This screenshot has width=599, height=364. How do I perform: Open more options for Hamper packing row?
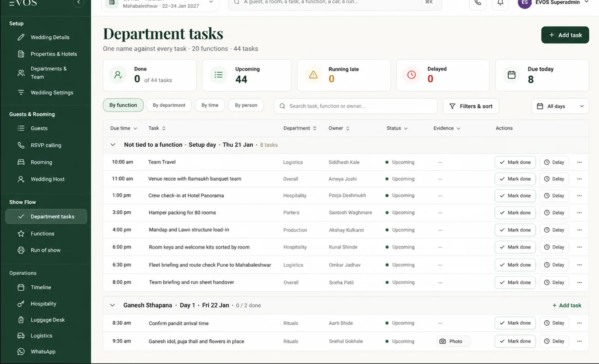tap(579, 213)
